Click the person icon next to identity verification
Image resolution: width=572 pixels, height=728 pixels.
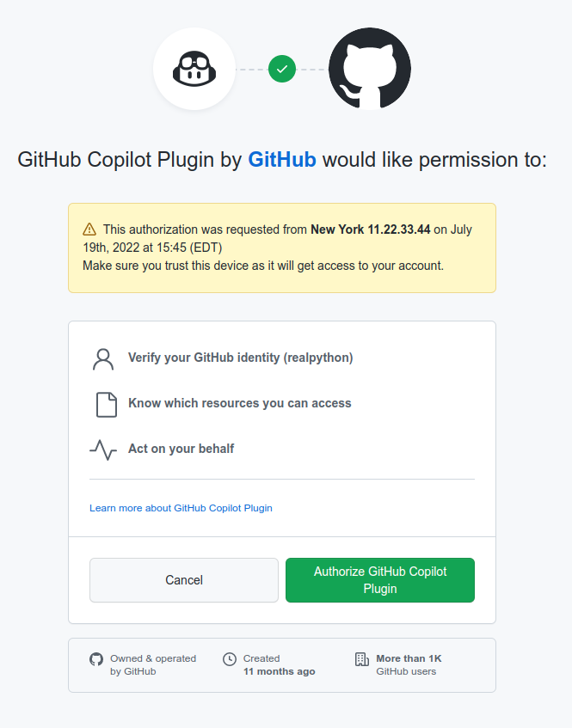pyautogui.click(x=103, y=358)
